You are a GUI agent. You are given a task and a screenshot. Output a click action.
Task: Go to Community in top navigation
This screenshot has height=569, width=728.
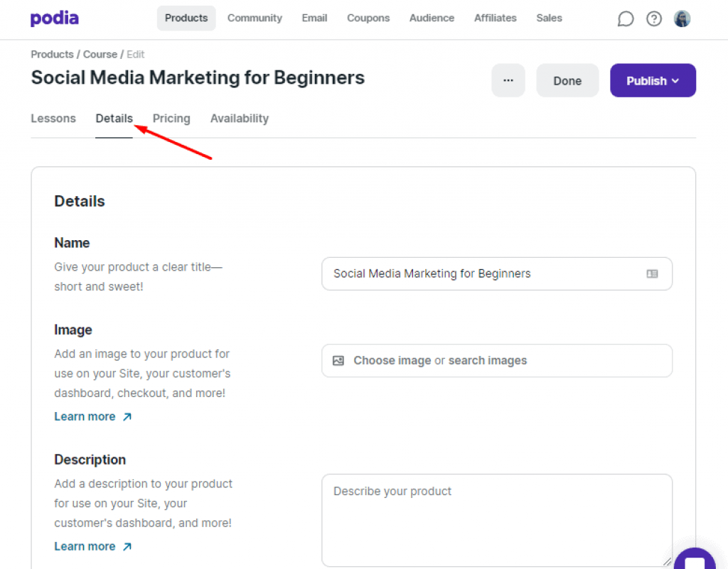pyautogui.click(x=255, y=18)
